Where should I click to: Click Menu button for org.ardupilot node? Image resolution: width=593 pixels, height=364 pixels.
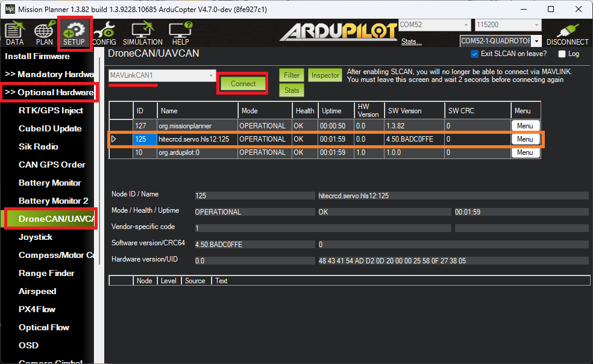(x=524, y=152)
